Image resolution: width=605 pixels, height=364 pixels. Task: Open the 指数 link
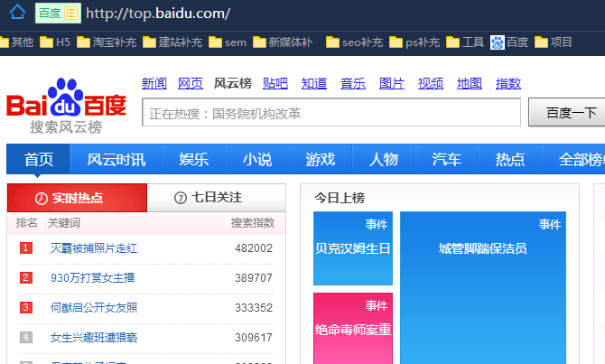point(508,83)
